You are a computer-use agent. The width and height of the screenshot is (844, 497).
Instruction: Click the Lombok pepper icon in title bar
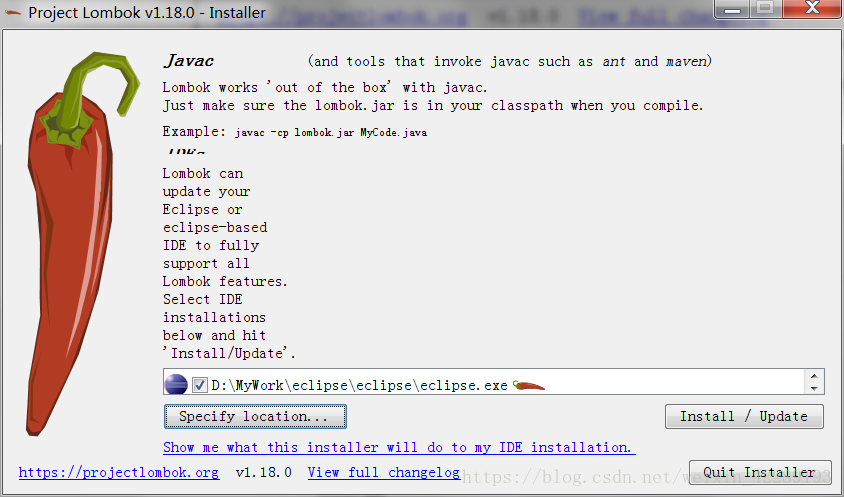pyautogui.click(x=12, y=13)
